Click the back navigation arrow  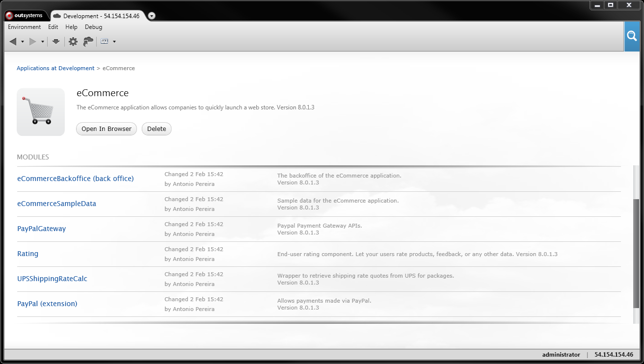[13, 42]
